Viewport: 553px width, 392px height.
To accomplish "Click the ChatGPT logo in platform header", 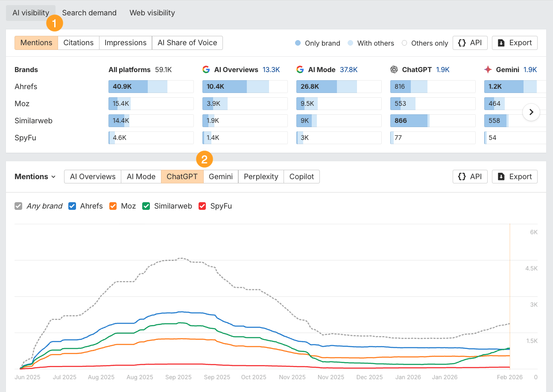I will point(394,70).
